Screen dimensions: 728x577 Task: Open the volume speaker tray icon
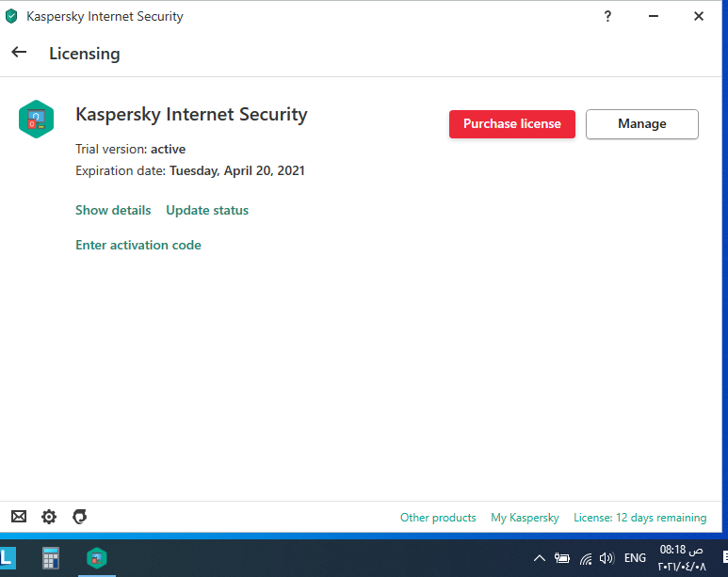coord(607,558)
